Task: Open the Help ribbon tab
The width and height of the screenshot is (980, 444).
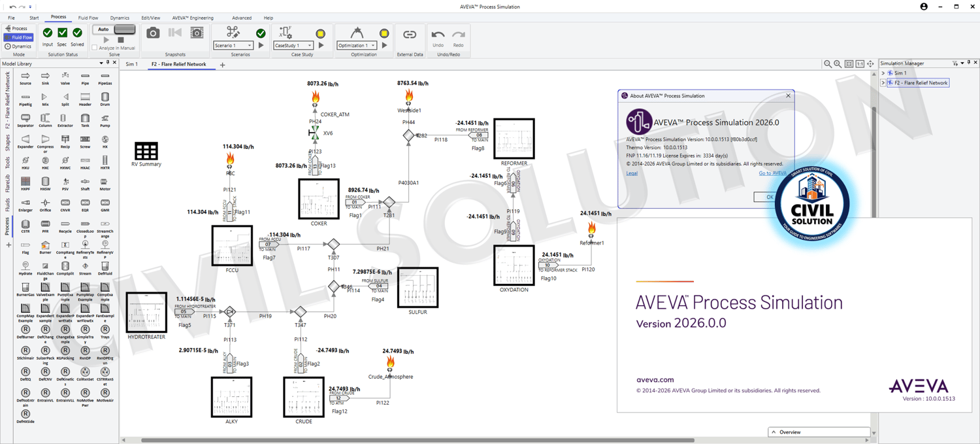Action: pyautogui.click(x=268, y=18)
